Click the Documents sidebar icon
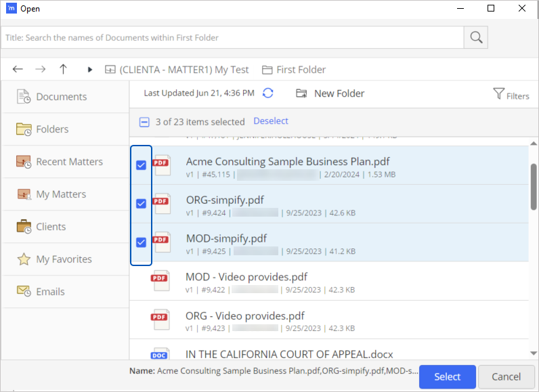539x392 pixels. coord(24,97)
